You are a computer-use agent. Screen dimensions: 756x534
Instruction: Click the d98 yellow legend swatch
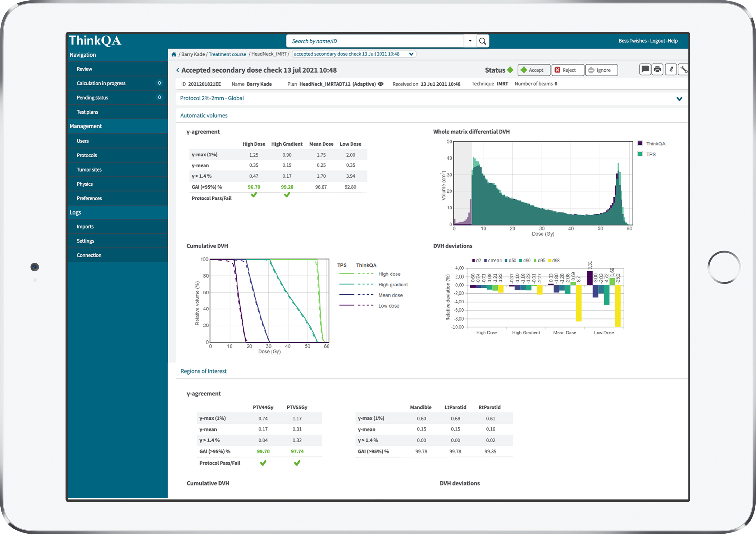550,261
